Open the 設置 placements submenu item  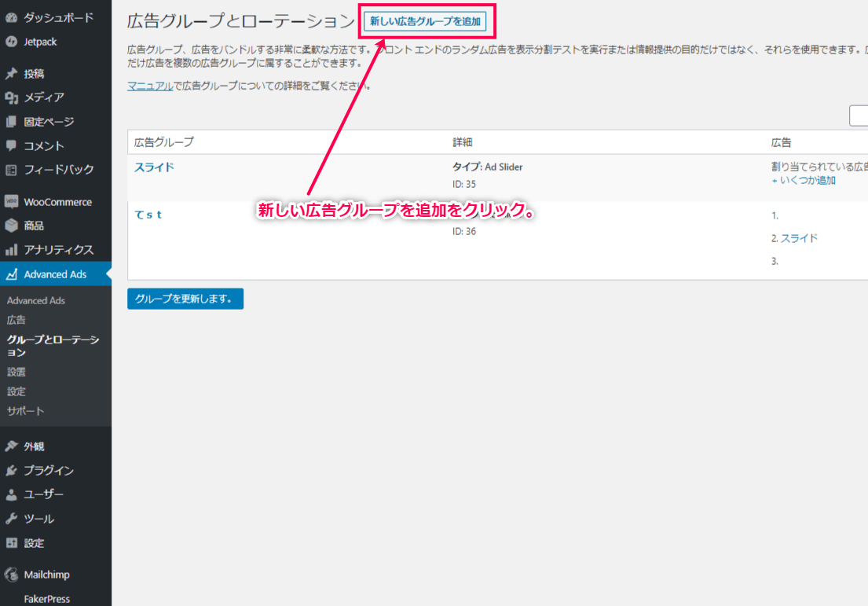coord(16,372)
